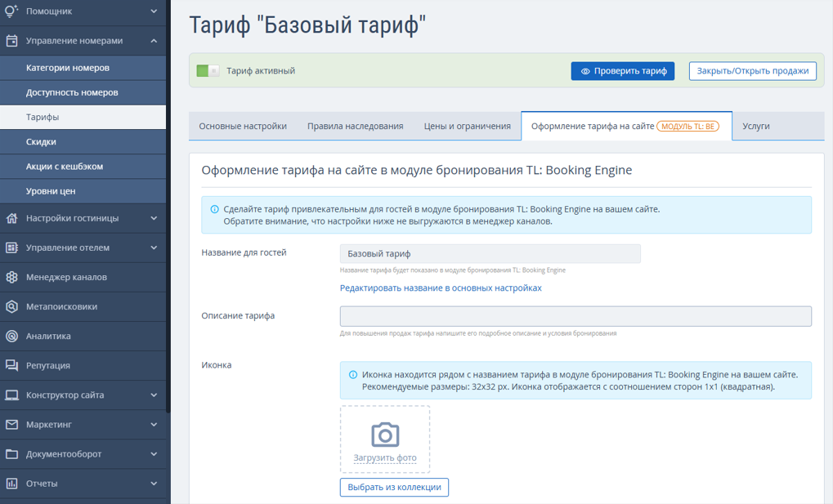The height and width of the screenshot is (504, 833).
Task: Click the calendar icon beside Управление номерами
Action: 11,41
